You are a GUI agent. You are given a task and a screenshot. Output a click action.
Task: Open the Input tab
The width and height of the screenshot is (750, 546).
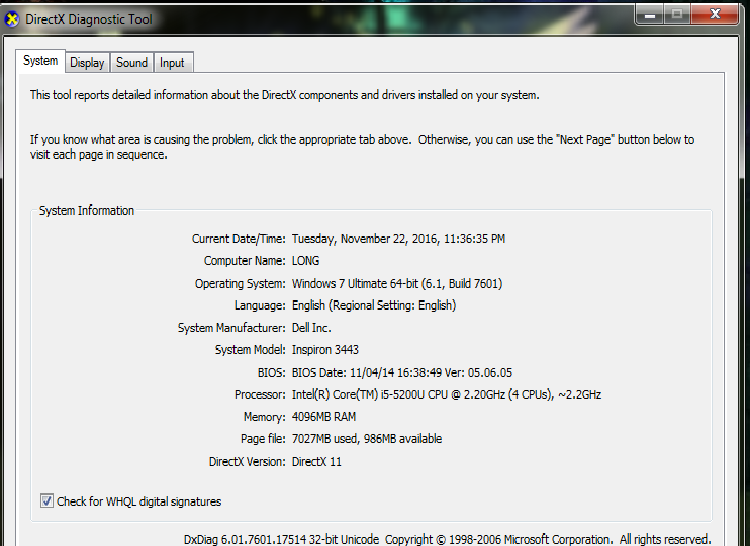click(x=172, y=63)
